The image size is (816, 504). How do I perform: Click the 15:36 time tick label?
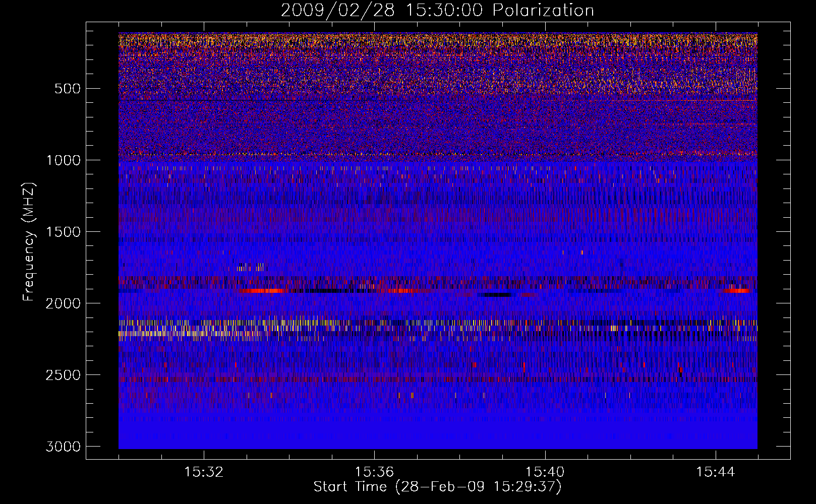[374, 472]
